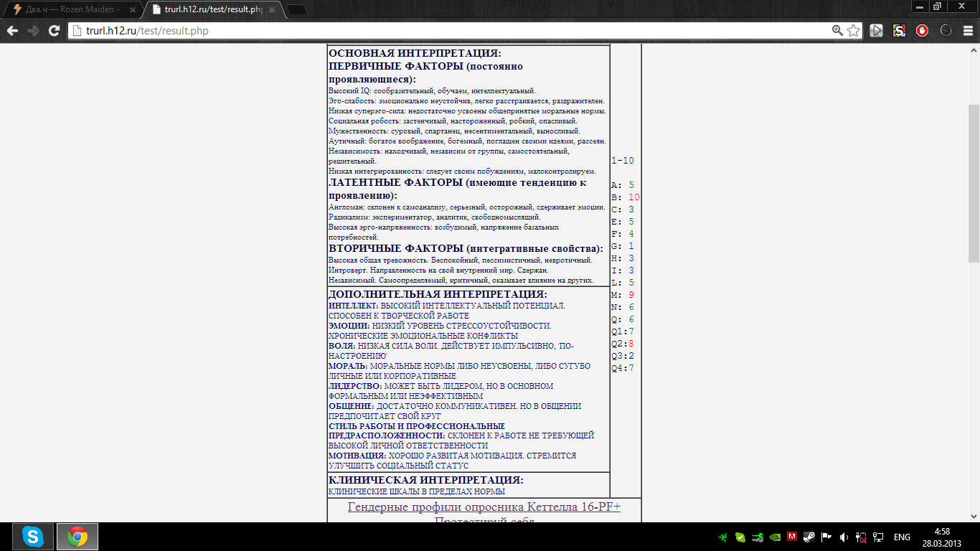Screen dimensions: 980x551
Task: Click the score B: 10
Action: click(626, 197)
